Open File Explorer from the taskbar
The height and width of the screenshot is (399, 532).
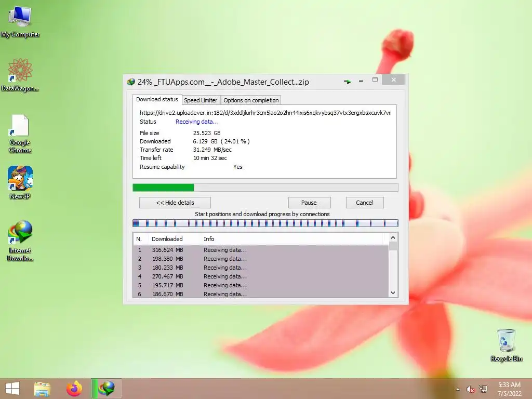point(42,389)
